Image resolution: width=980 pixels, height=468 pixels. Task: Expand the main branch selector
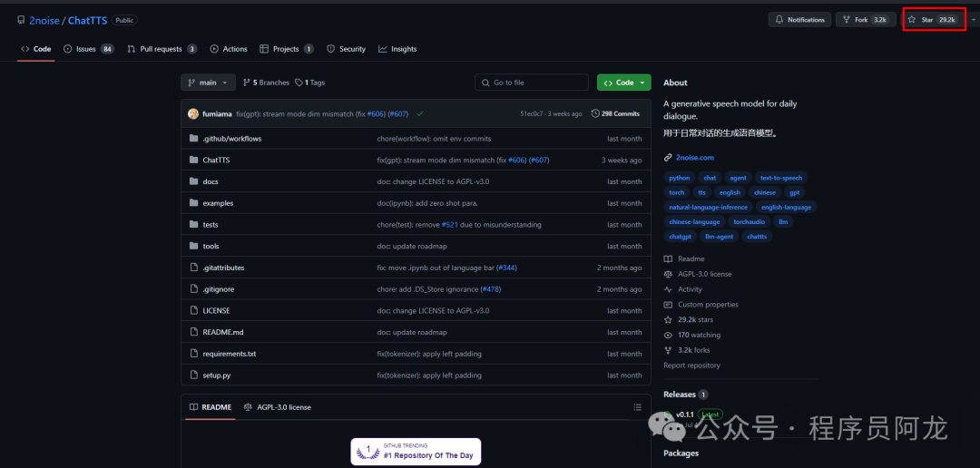[208, 83]
